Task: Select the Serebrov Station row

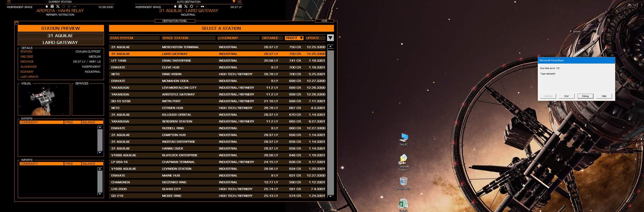Action: click(217, 122)
